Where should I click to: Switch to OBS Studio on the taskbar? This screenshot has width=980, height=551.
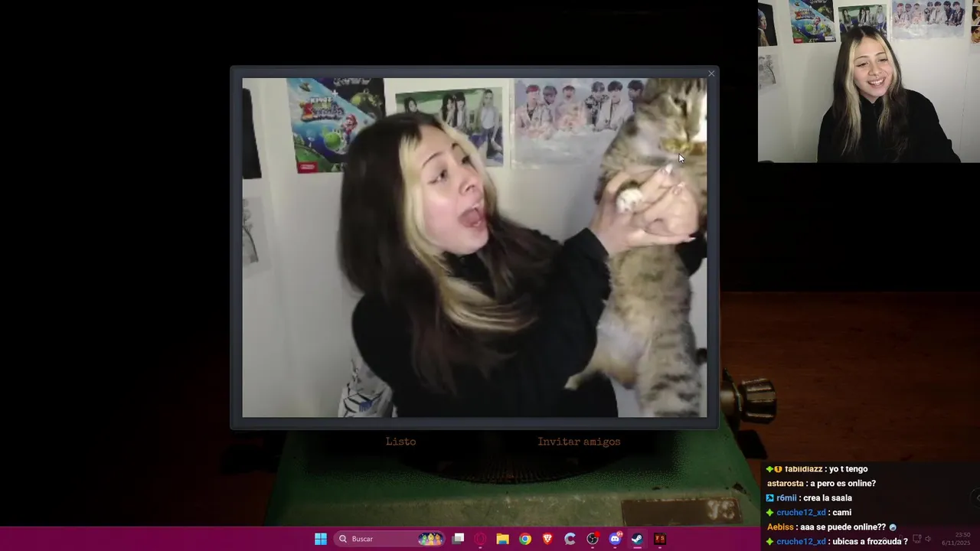coord(593,539)
